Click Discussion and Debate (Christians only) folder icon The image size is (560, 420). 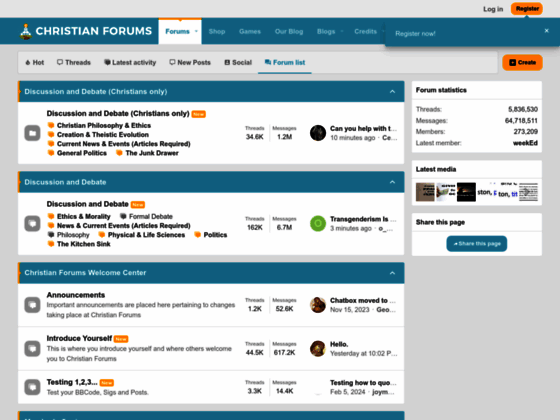point(32,133)
